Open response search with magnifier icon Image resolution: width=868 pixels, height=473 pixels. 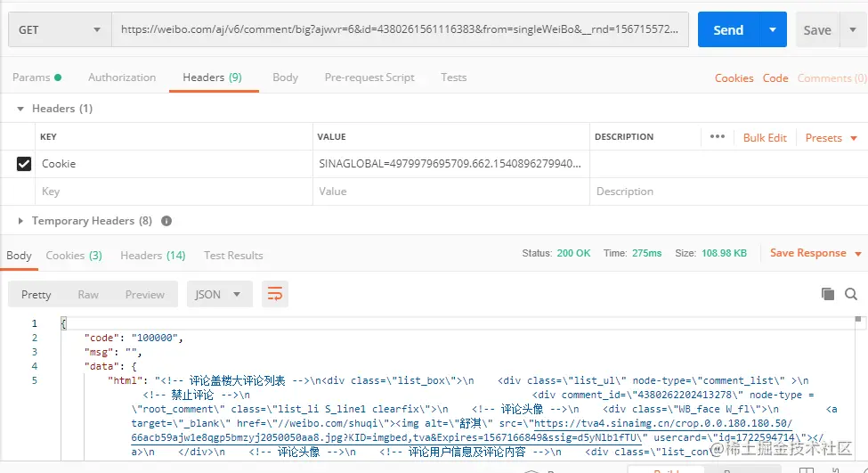(851, 294)
